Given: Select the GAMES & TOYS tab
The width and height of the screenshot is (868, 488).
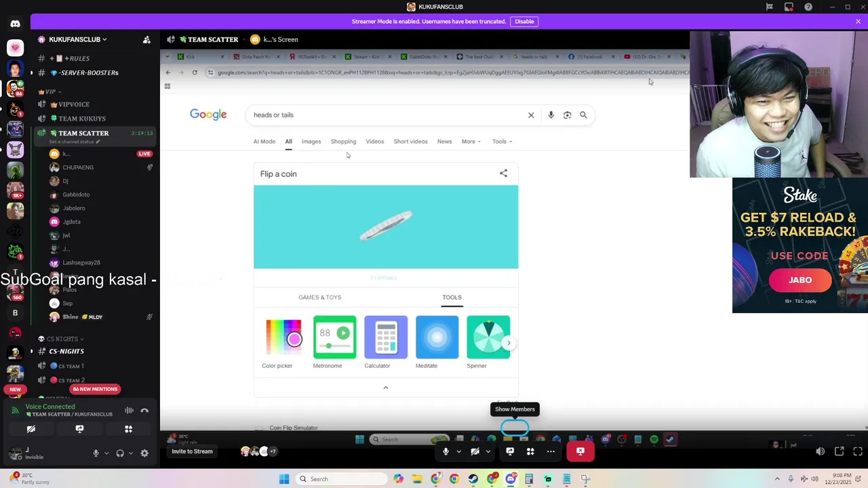Looking at the screenshot, I should click(319, 298).
